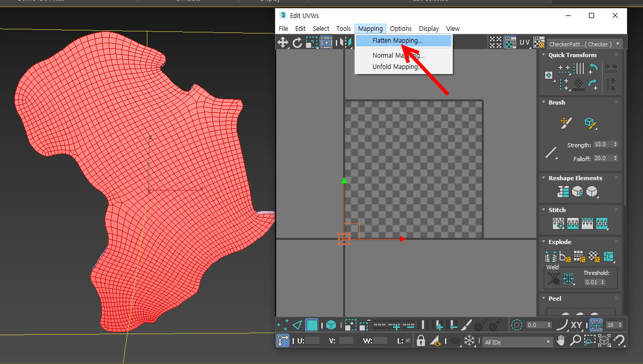Choose Unfold Mapping from the menu
This screenshot has width=643, height=364.
(404, 66)
